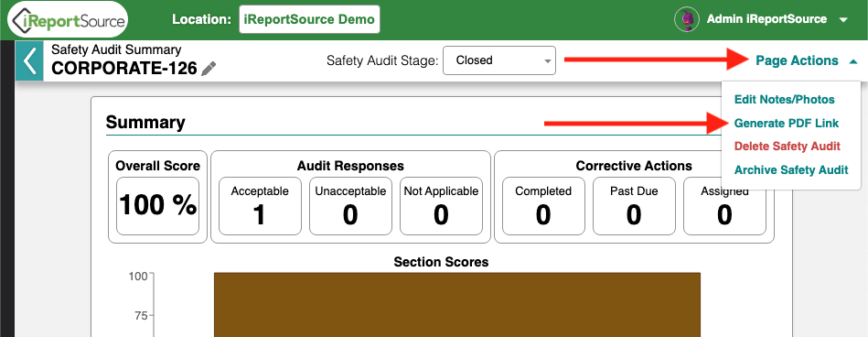Screen dimensions: 868x337
Task: Click the Admin iReportSource username
Action: point(766,19)
